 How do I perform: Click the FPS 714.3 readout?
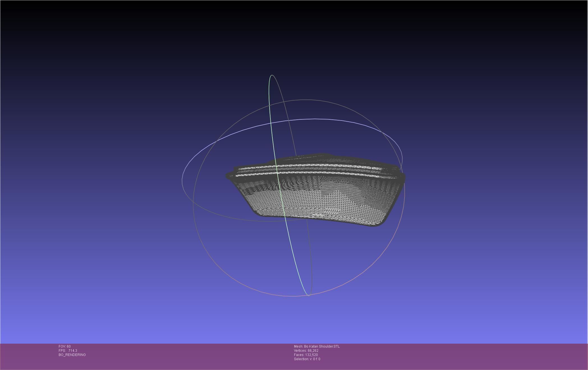click(68, 351)
